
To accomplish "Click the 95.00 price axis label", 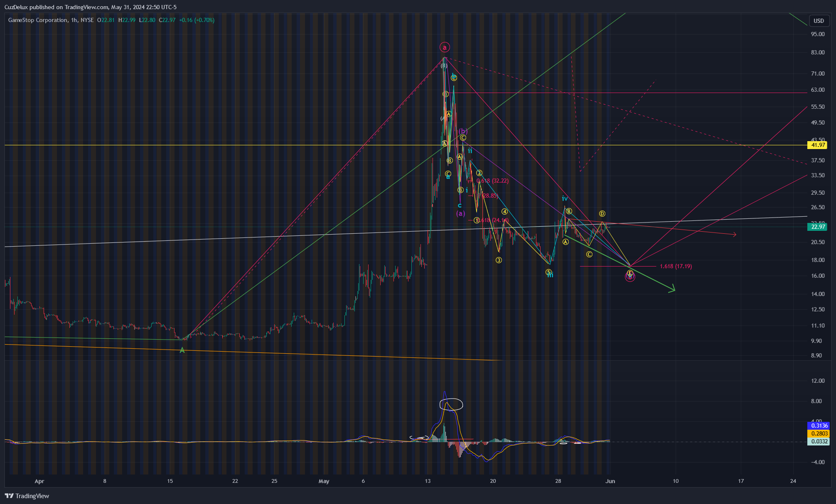I will click(x=818, y=34).
